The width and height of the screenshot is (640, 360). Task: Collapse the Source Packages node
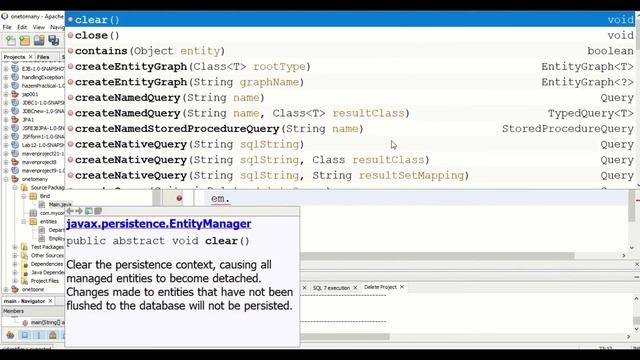15,188
